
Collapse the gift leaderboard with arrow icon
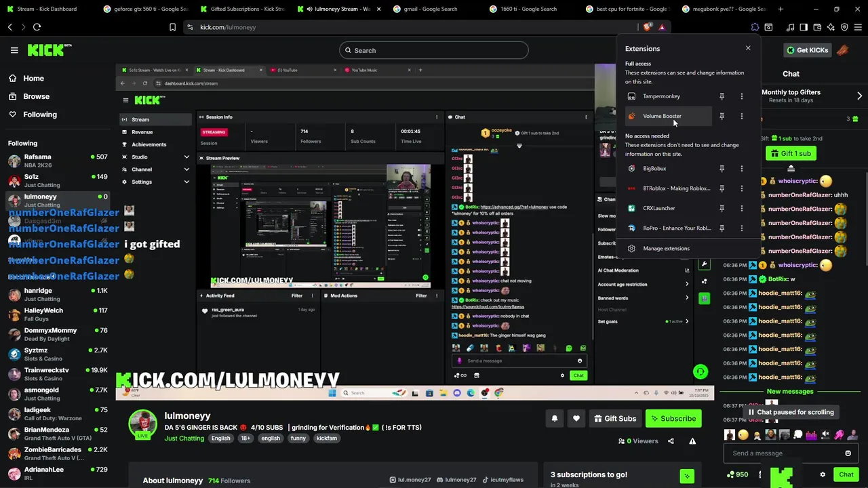(x=791, y=168)
